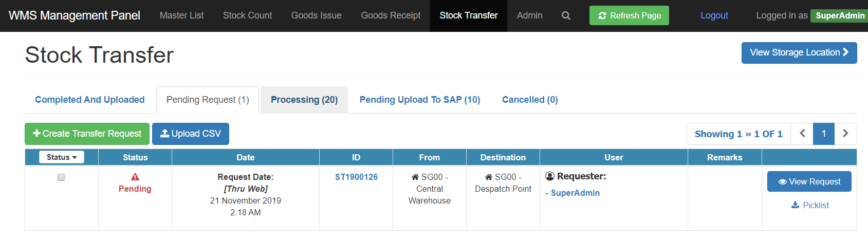This screenshot has height=240, width=868.
Task: Open the Admin menu in navbar
Action: pos(529,15)
